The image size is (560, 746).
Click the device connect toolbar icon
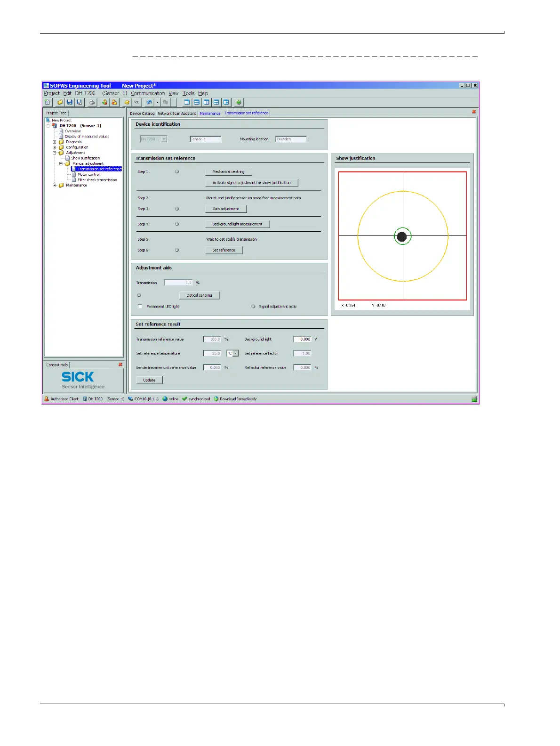coord(127,102)
